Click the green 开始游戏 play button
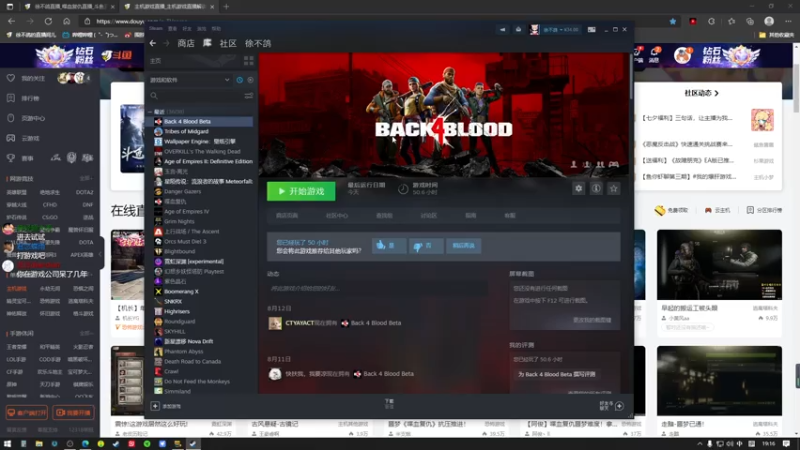 click(301, 191)
